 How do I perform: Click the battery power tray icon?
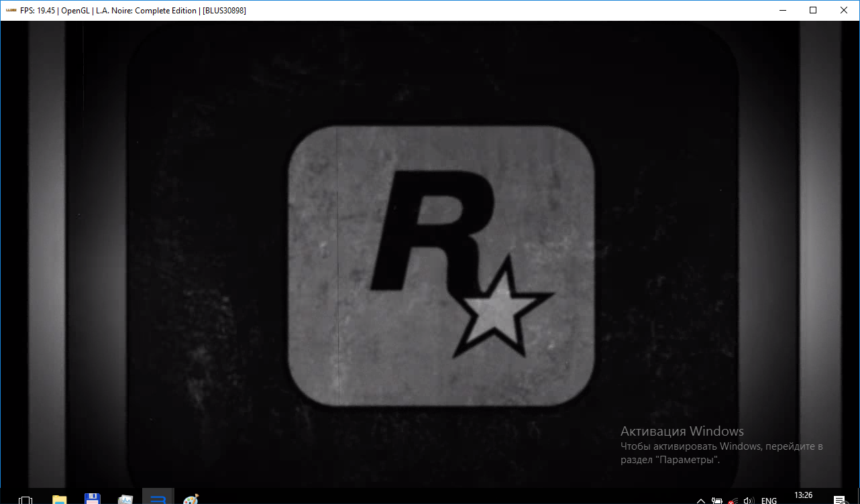717,500
